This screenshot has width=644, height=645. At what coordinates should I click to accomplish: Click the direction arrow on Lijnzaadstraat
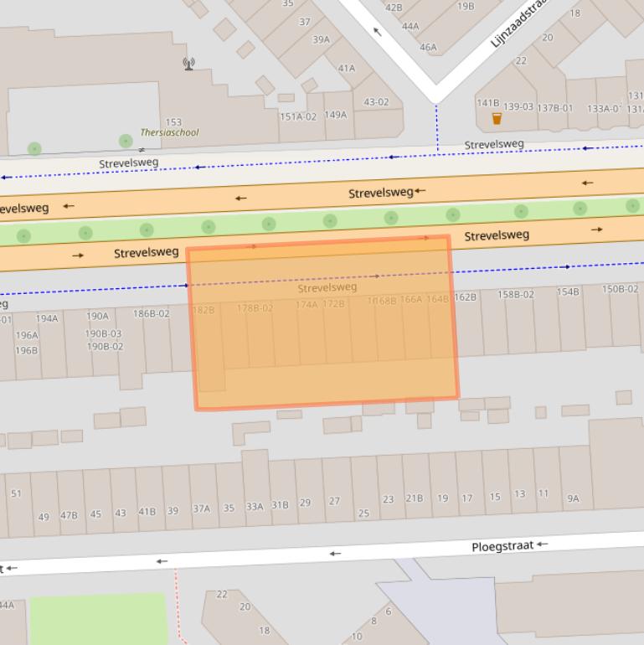(x=377, y=32)
